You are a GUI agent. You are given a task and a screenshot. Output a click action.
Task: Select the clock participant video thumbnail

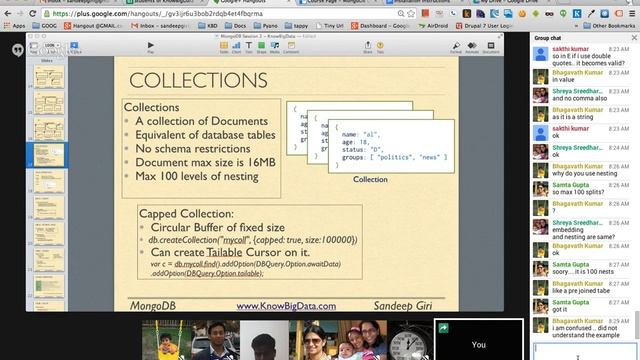pyautogui.click(x=410, y=340)
